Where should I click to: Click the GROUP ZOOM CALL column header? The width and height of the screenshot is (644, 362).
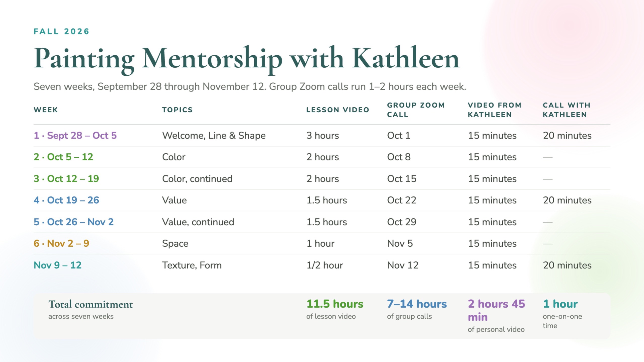tap(416, 110)
